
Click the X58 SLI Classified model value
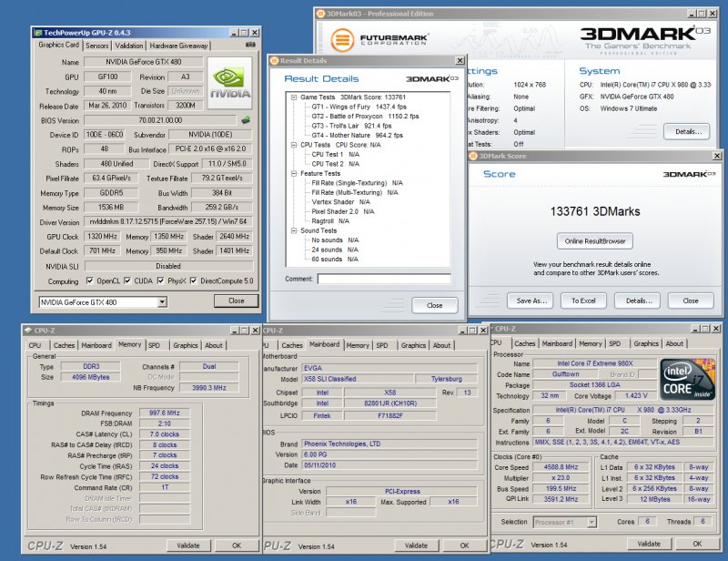click(x=357, y=379)
